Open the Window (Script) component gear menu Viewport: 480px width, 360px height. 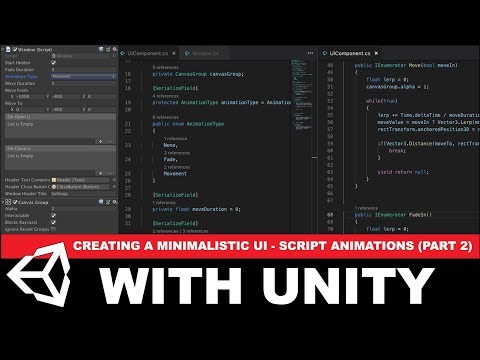[115, 49]
